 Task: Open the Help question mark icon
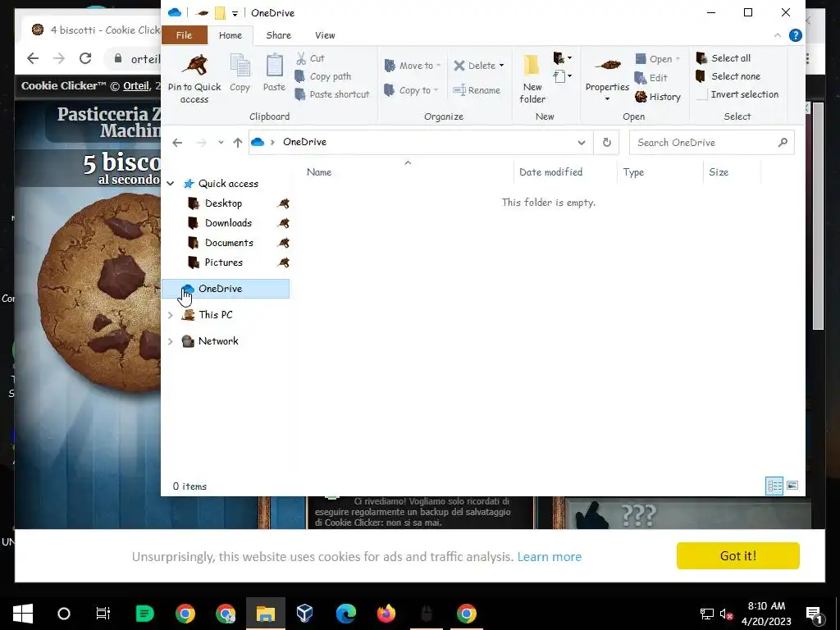pyautogui.click(x=796, y=35)
